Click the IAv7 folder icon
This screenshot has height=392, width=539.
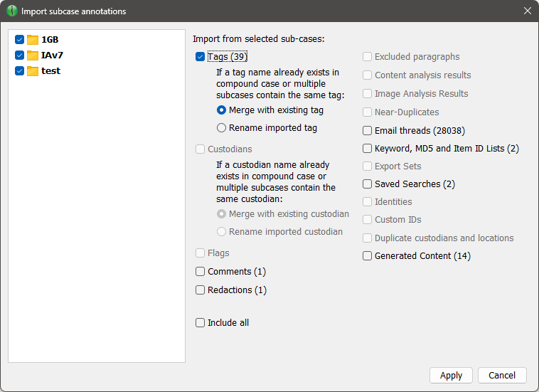pyautogui.click(x=33, y=55)
